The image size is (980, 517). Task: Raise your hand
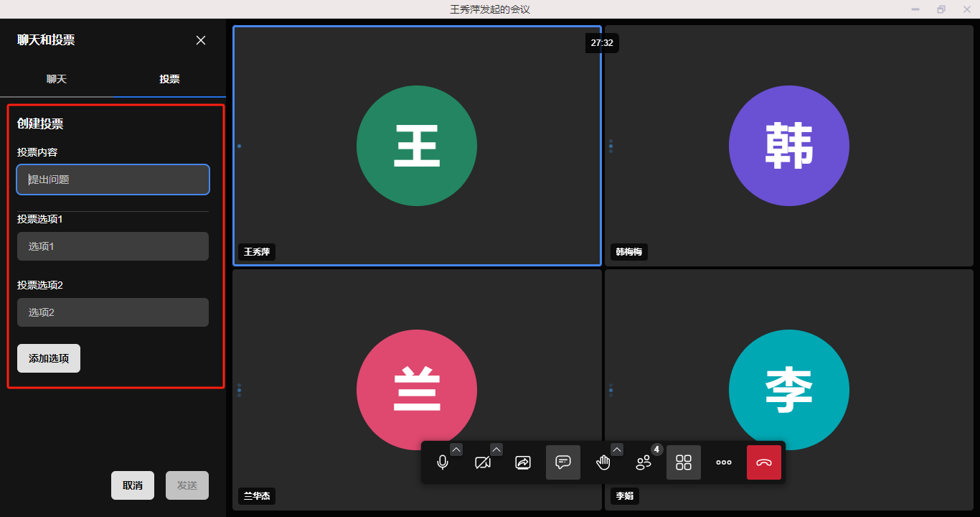(x=603, y=462)
